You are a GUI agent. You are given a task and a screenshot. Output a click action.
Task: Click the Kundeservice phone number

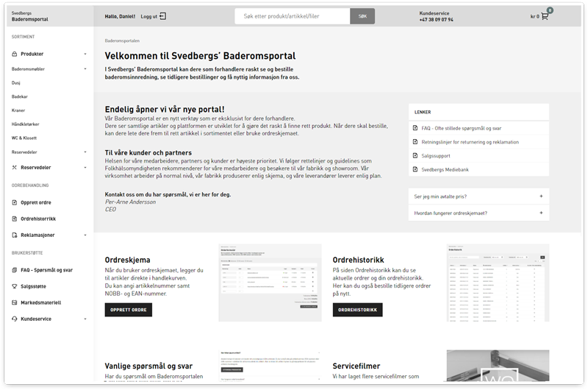coord(436,20)
